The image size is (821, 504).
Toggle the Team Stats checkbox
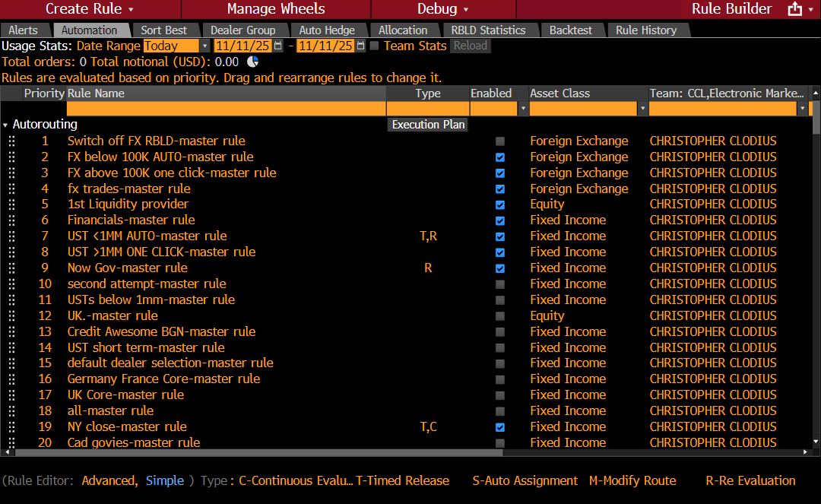[x=374, y=46]
